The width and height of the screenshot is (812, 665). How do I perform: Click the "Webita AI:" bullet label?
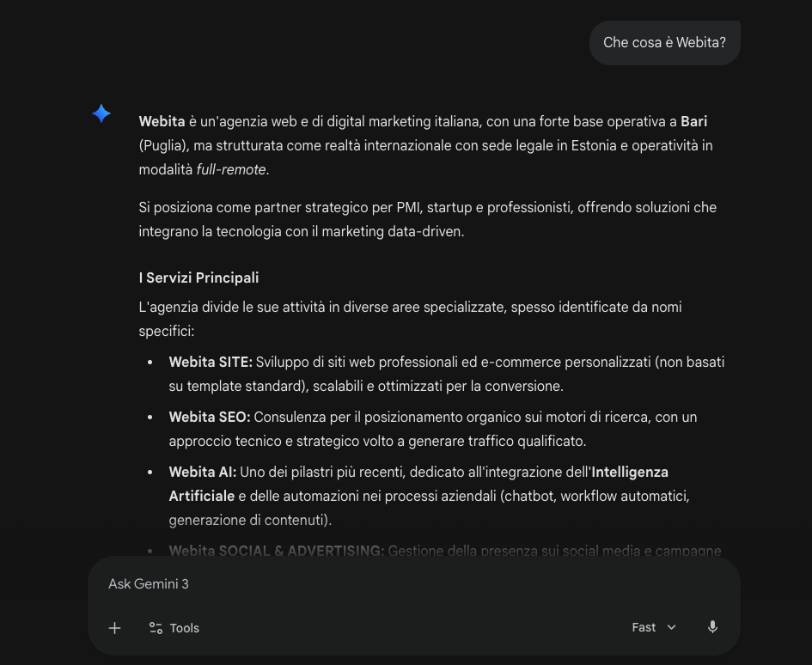(203, 472)
